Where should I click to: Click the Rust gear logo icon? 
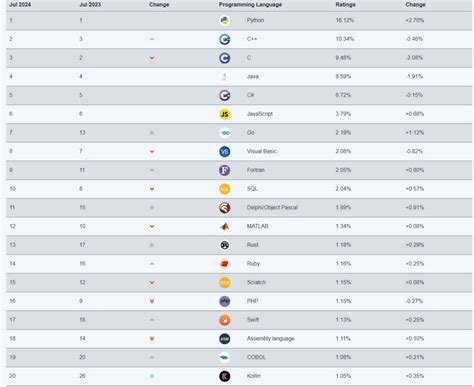(x=225, y=245)
